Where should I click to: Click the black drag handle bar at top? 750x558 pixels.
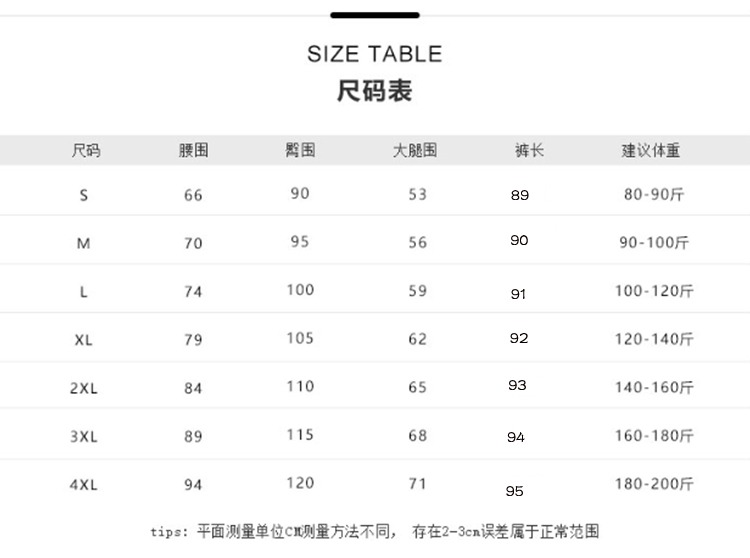(375, 15)
